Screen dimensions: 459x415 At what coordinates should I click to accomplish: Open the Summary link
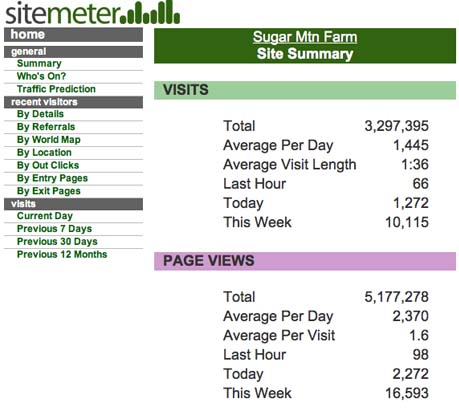pos(39,63)
